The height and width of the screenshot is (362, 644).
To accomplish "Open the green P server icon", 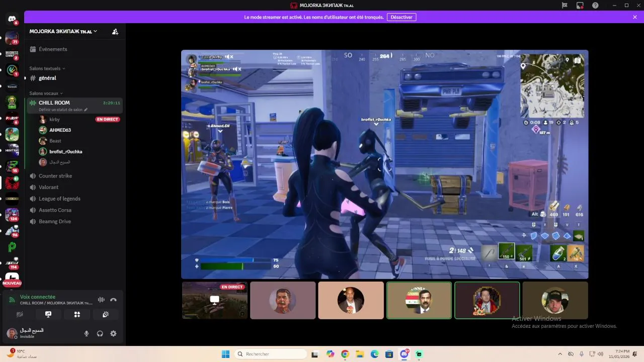I will click(x=12, y=247).
